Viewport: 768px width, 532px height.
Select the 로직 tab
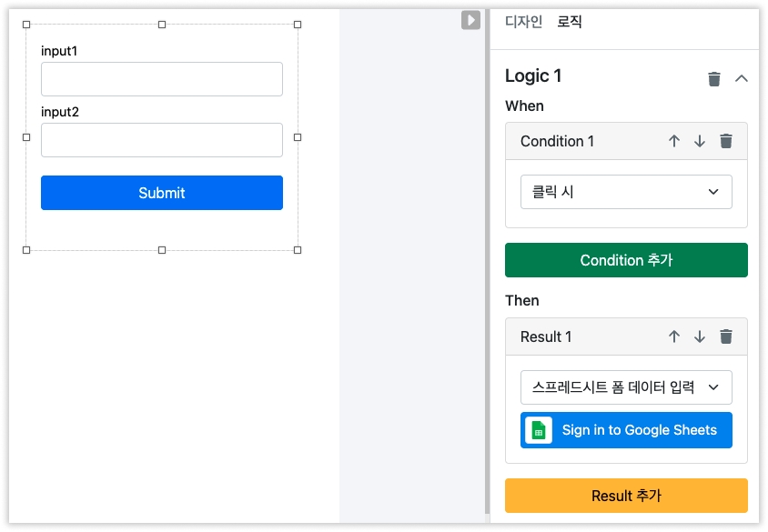[x=570, y=22]
